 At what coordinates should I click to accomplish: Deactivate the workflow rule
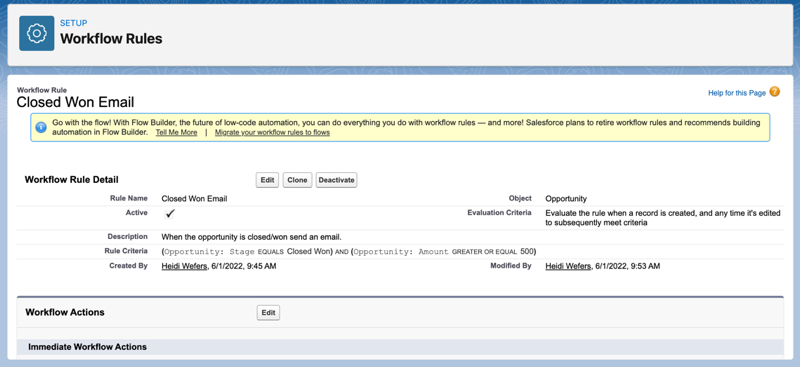pyautogui.click(x=336, y=180)
